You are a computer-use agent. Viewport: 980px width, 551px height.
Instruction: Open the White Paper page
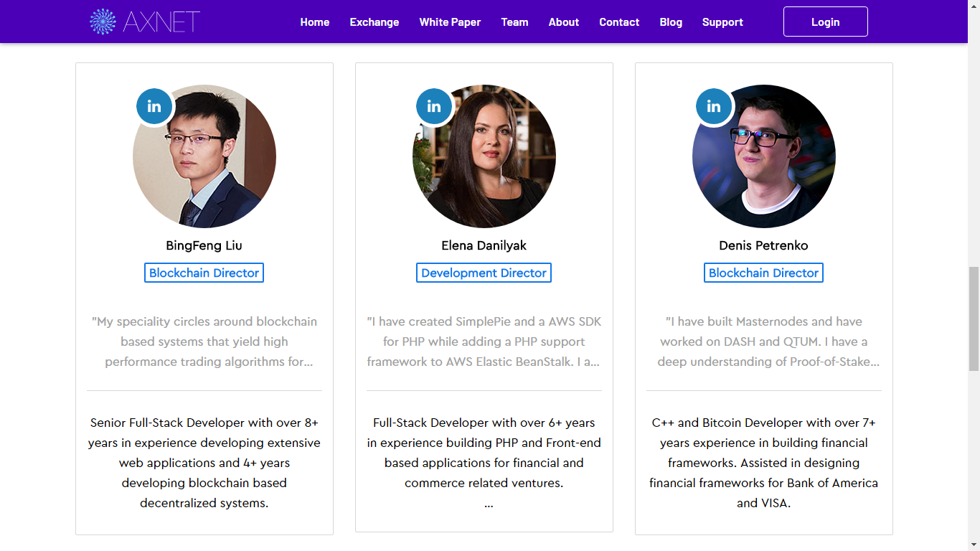(450, 22)
